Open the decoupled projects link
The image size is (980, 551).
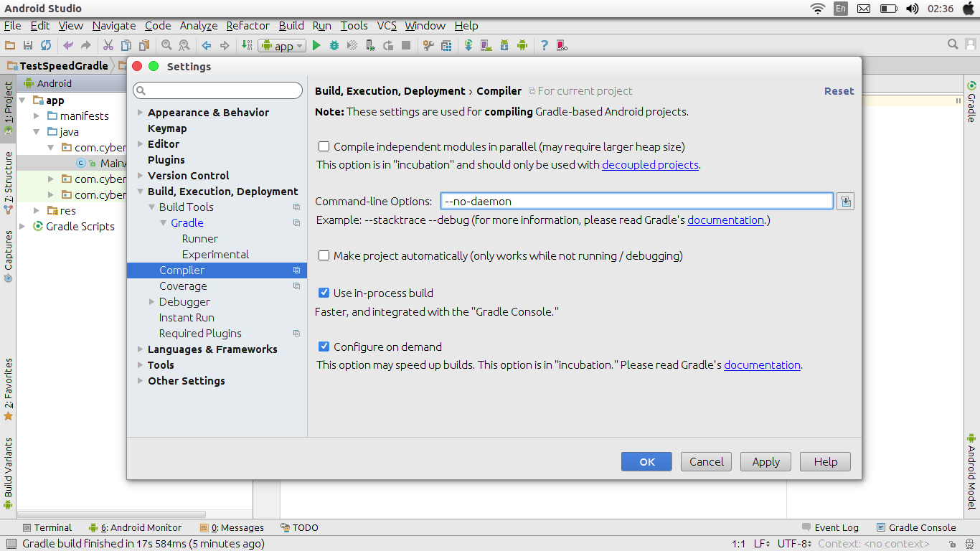[x=650, y=164]
